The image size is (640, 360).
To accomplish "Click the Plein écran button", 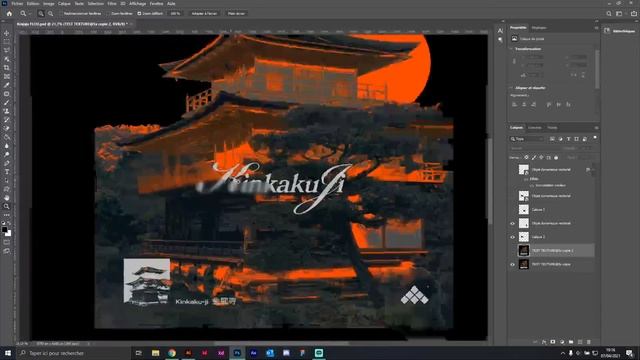I will coord(236,13).
